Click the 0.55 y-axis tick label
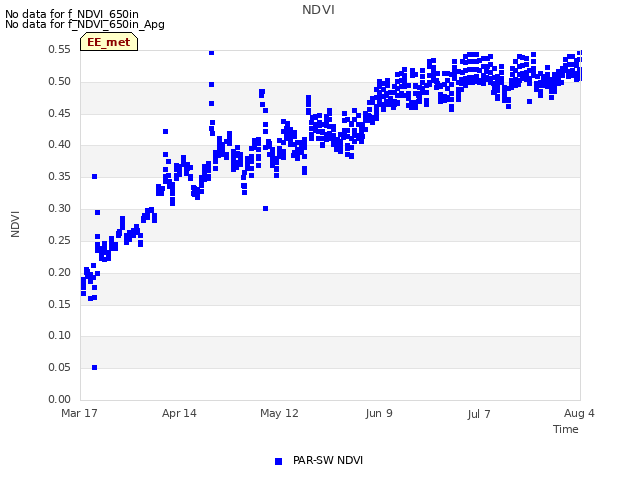This screenshot has width=640, height=480. coord(59,49)
